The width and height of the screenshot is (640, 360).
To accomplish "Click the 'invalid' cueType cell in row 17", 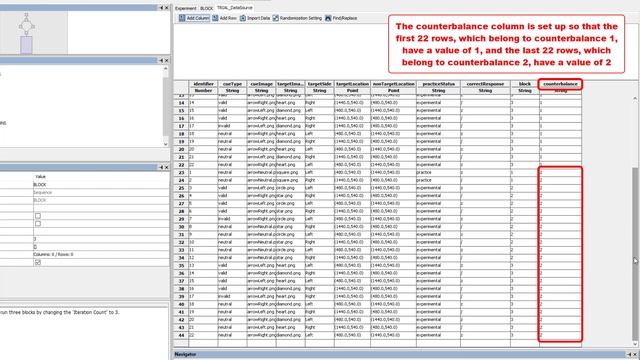I will (232, 126).
